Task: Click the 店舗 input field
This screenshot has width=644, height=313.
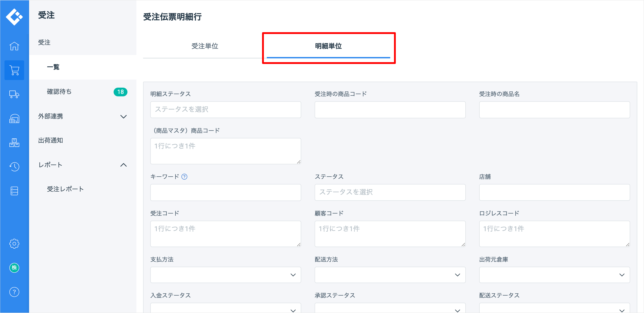Action: click(554, 192)
